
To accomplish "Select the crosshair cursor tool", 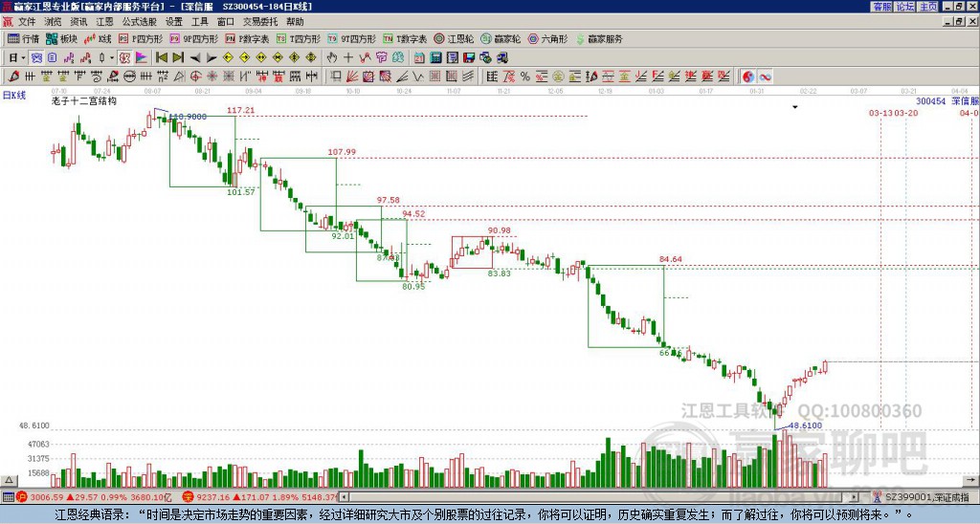I will click(348, 58).
